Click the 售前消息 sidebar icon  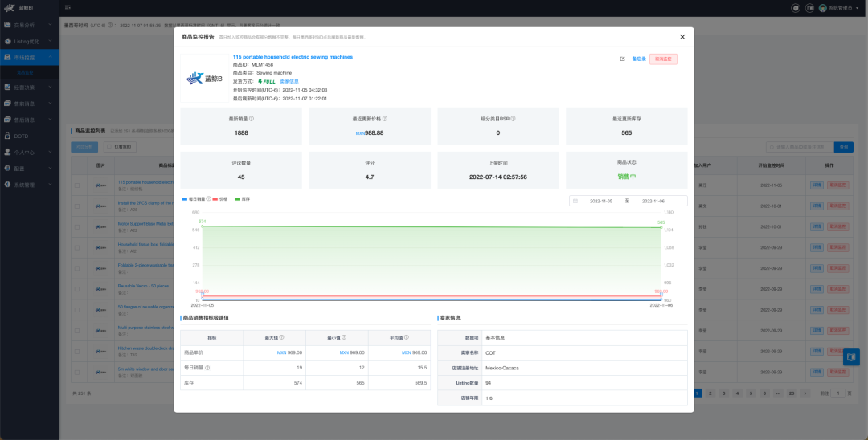(8, 104)
